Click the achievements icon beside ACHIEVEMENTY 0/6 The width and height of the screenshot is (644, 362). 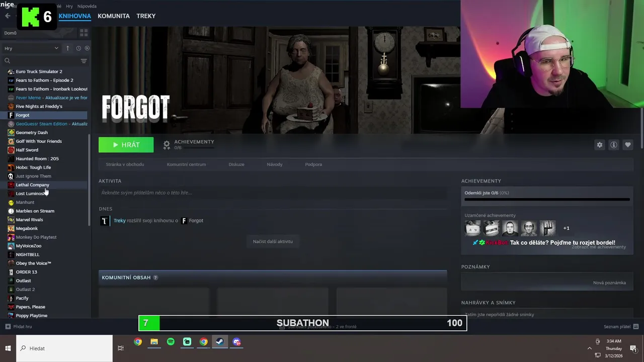167,145
